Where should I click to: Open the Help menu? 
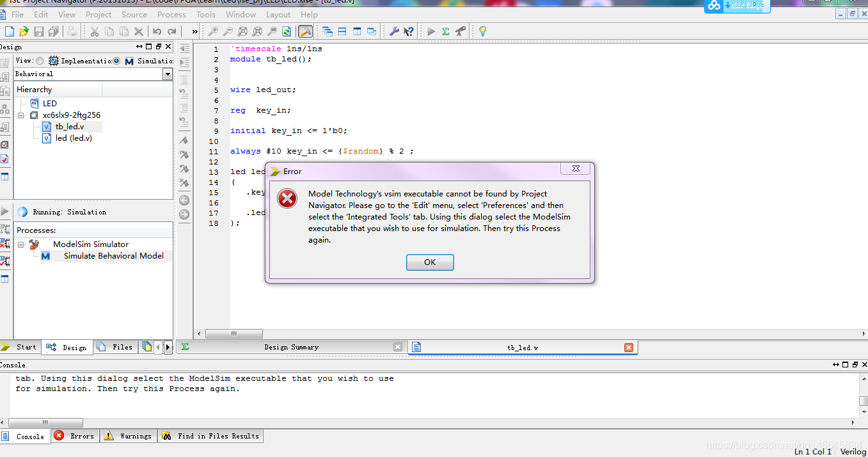[309, 14]
